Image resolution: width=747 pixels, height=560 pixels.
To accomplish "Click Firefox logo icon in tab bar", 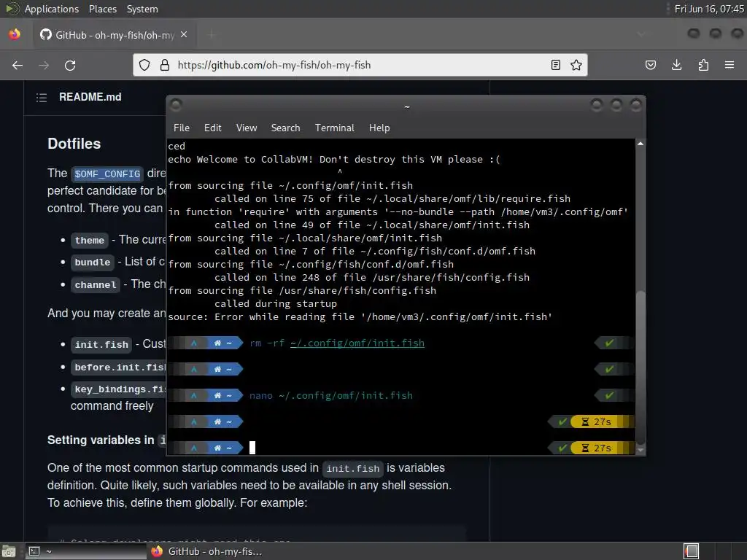I will tap(15, 34).
